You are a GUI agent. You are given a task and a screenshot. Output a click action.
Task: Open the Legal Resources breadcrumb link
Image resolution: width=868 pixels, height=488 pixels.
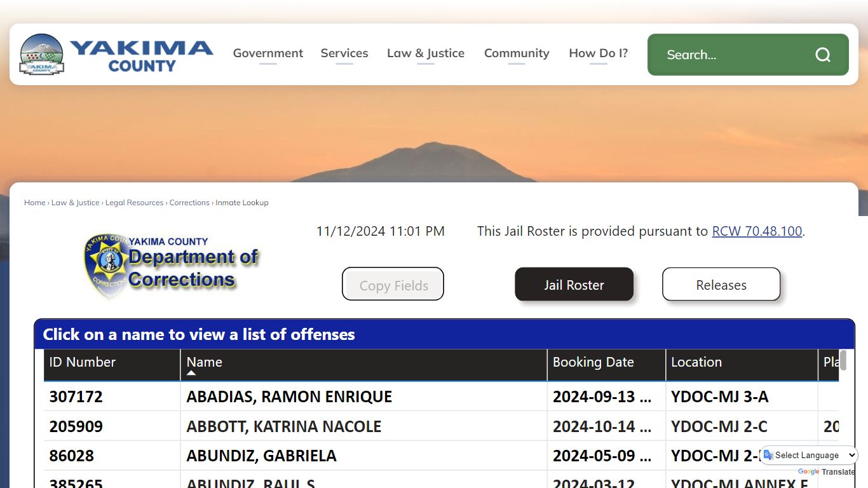tap(135, 203)
